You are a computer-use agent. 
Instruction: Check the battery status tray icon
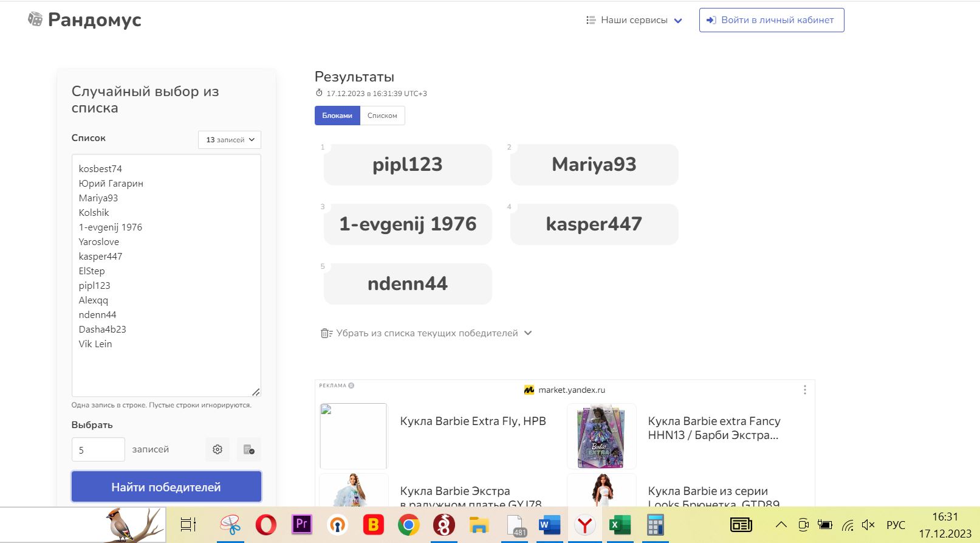pos(825,525)
